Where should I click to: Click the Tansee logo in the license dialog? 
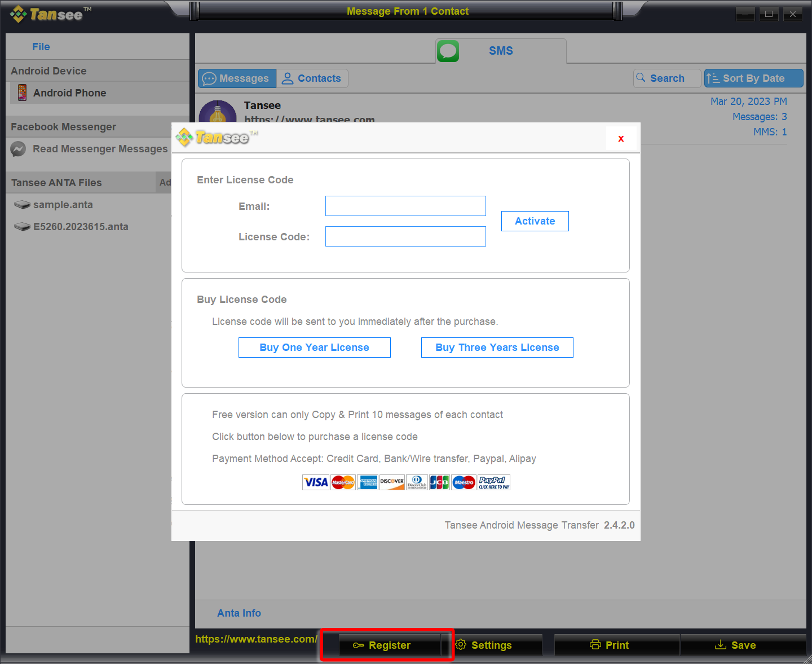click(x=217, y=137)
